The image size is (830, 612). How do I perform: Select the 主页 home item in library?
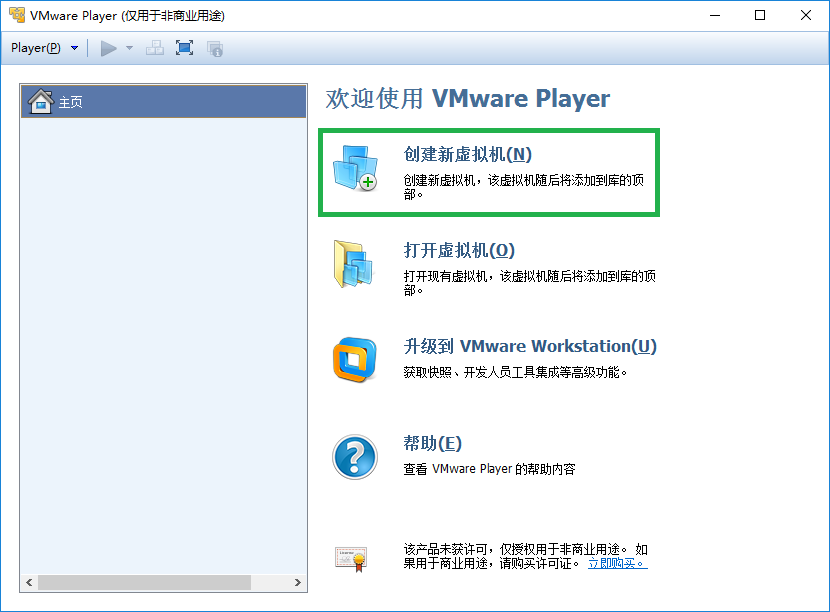pyautogui.click(x=164, y=101)
